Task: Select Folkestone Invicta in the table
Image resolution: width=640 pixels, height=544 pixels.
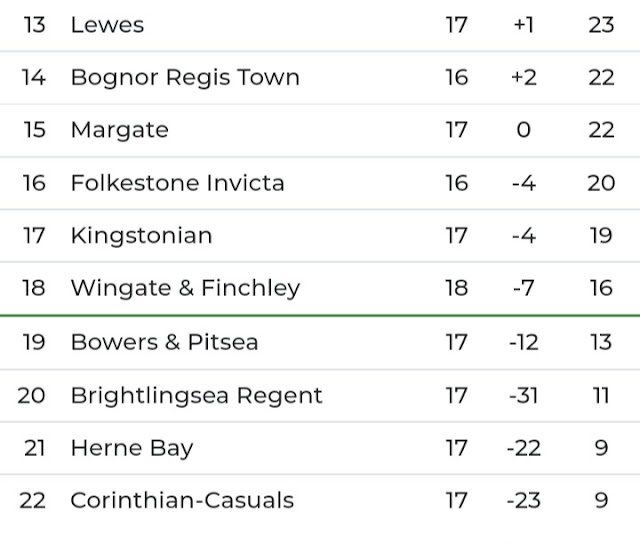Action: [178, 183]
